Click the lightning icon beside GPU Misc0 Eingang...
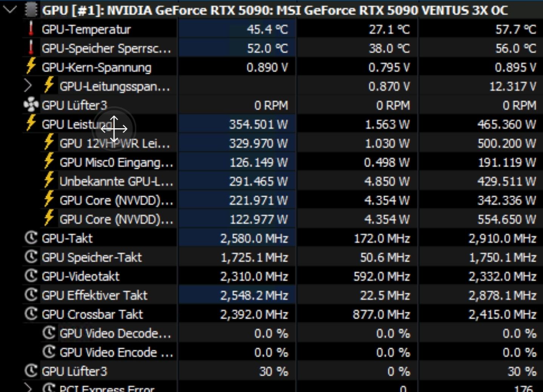The width and height of the screenshot is (543, 392). (x=49, y=161)
